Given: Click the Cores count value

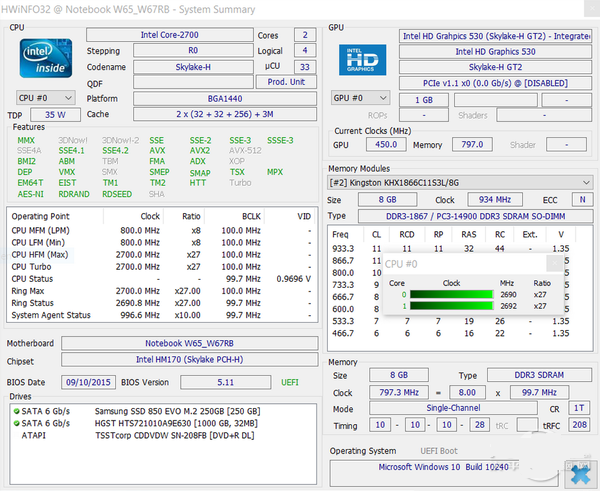Looking at the screenshot, I should [x=305, y=35].
